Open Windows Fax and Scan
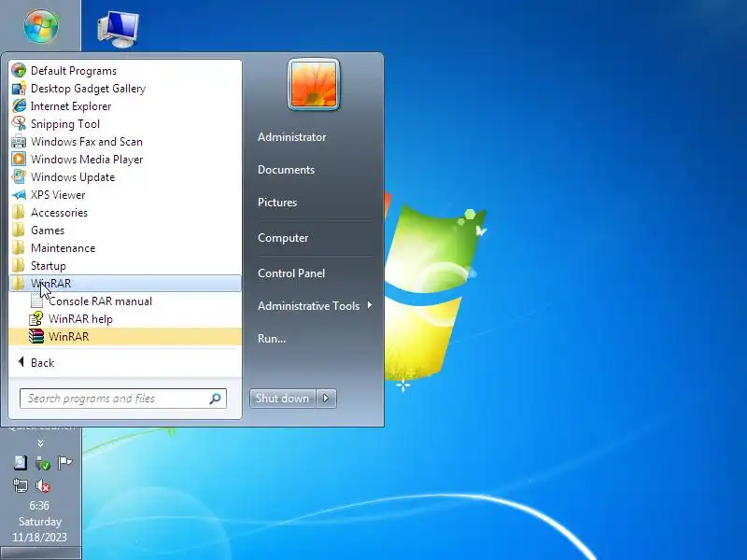This screenshot has width=747, height=560. (125, 142)
